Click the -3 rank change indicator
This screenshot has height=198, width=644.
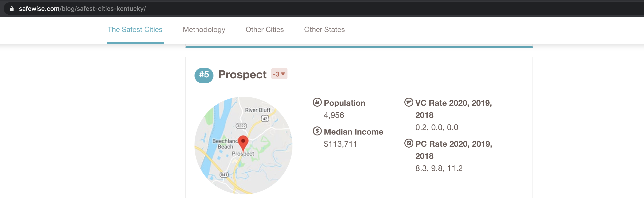[279, 74]
